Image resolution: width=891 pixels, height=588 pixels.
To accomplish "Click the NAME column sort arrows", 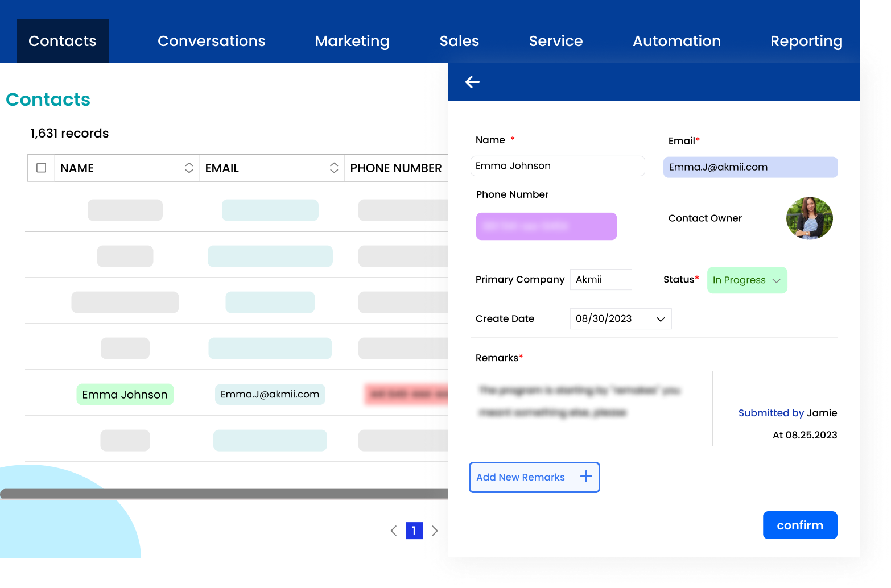I will point(189,168).
